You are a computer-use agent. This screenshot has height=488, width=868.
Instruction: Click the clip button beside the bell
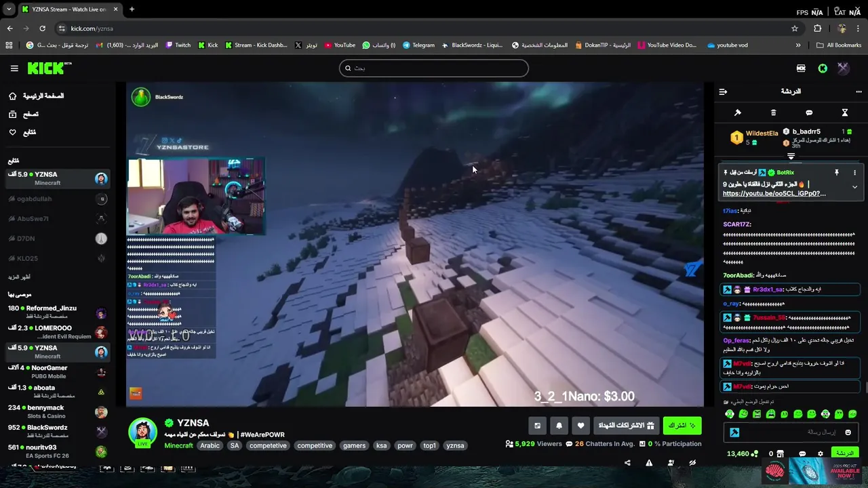pos(537,426)
